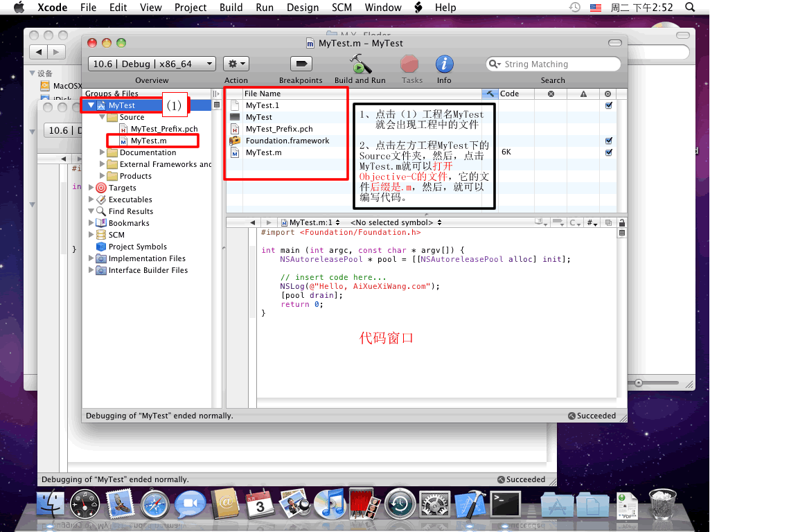Screen dimensions: 798x532
Task: Open Safari from the Dock
Action: [x=154, y=504]
